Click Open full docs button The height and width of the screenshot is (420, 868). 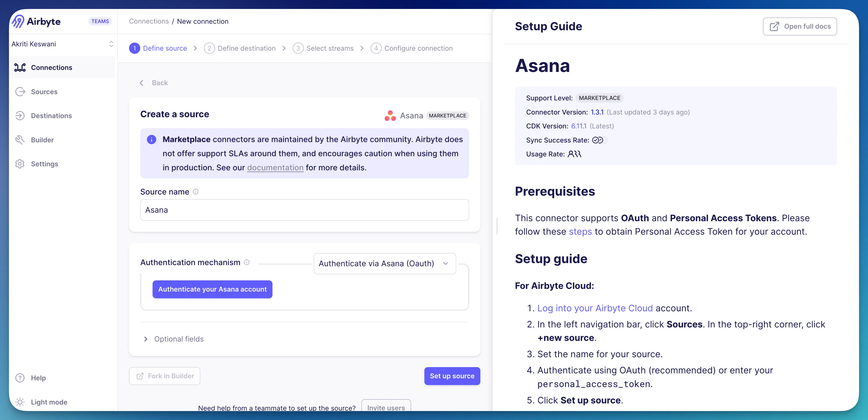tap(800, 26)
